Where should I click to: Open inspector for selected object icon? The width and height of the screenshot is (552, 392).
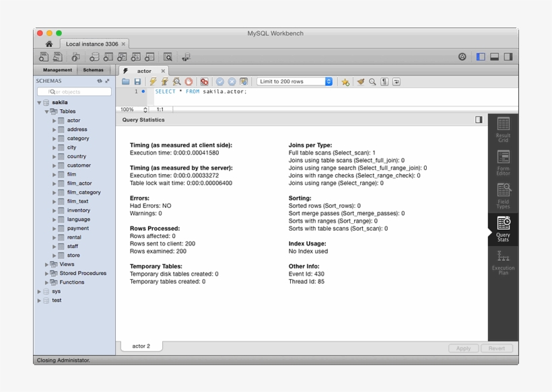pyautogui.click(x=75, y=56)
